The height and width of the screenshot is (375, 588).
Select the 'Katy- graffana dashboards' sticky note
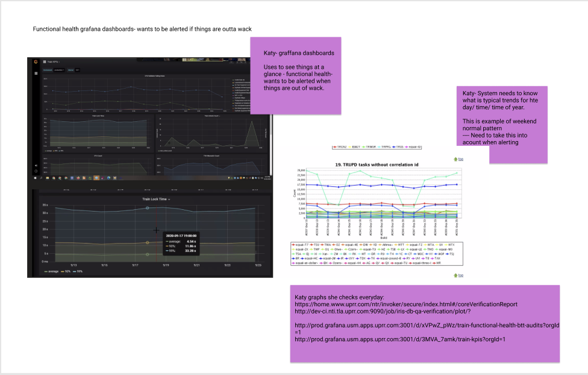coord(295,76)
